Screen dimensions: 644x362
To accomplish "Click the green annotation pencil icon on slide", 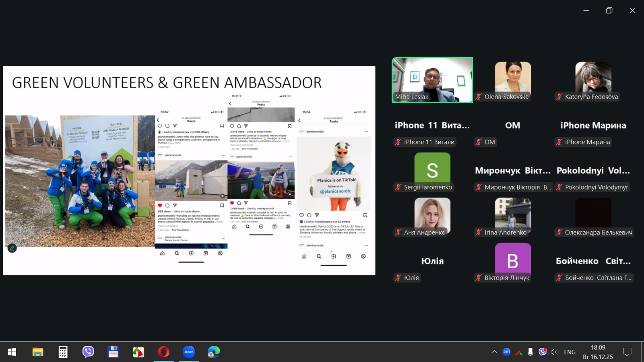I will coord(12,248).
